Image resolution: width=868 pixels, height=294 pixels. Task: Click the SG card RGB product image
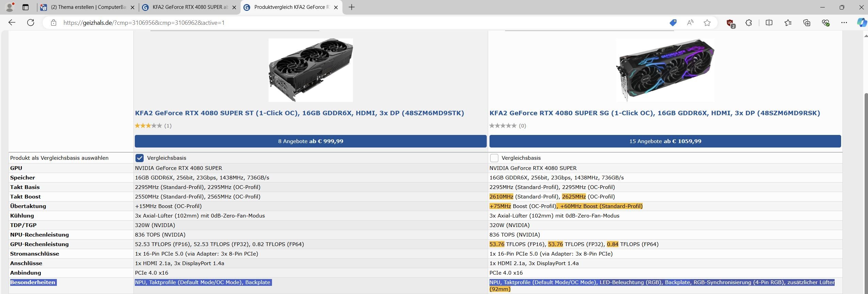tap(665, 70)
